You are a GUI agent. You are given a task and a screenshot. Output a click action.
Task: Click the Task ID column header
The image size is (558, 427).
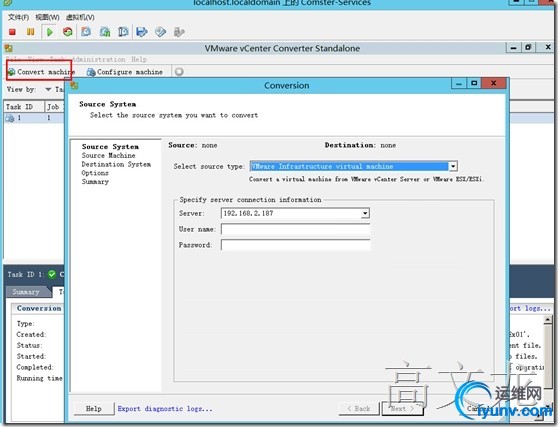(x=23, y=106)
